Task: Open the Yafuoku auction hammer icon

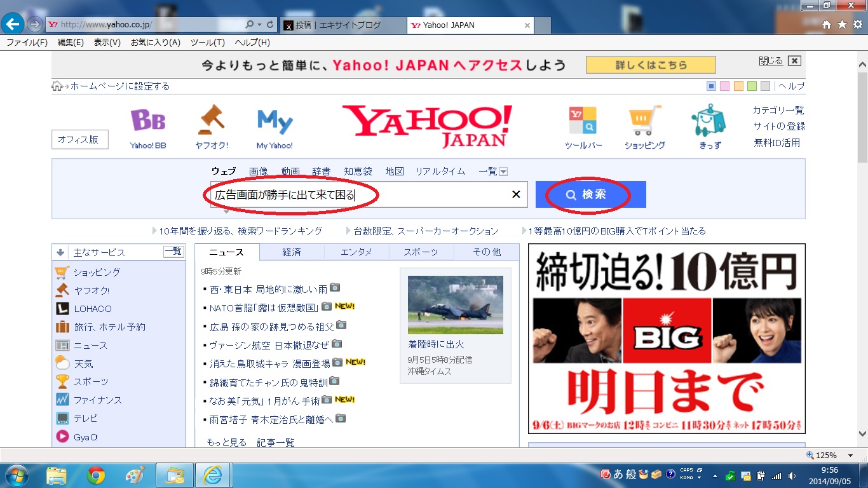Action: (211, 119)
